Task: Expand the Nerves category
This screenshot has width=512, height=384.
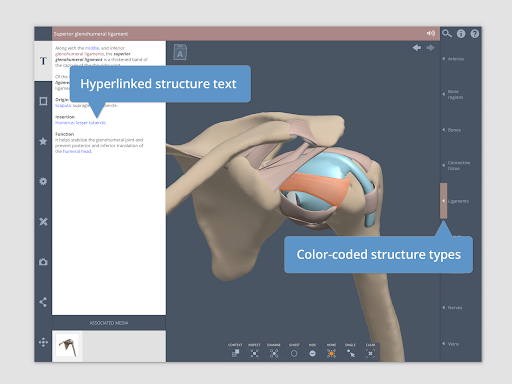Action: click(455, 308)
